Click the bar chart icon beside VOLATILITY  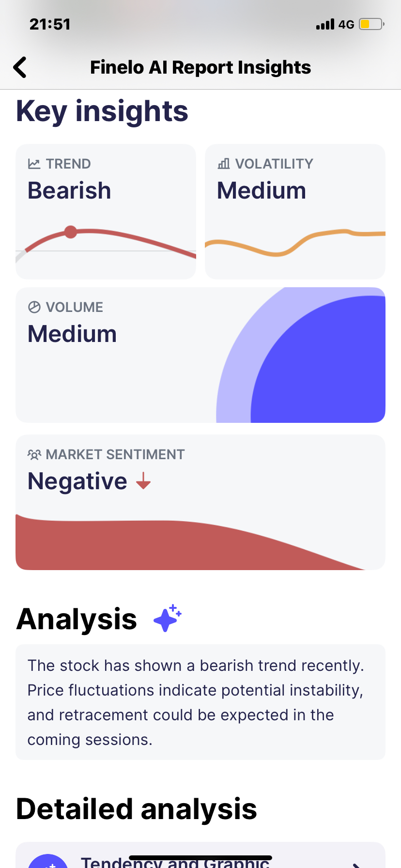(x=223, y=164)
